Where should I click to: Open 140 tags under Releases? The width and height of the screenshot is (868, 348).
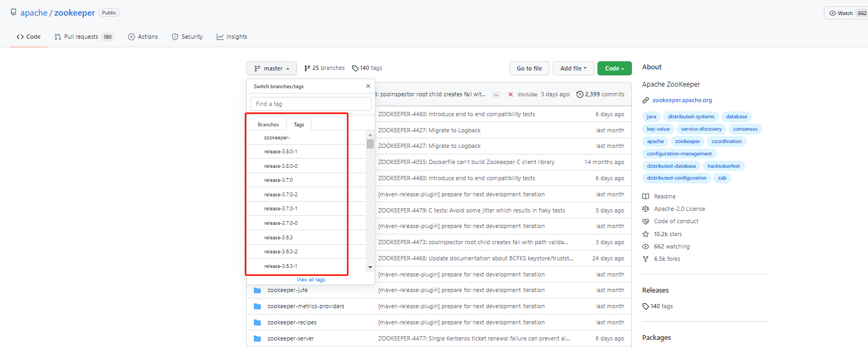pyautogui.click(x=658, y=306)
